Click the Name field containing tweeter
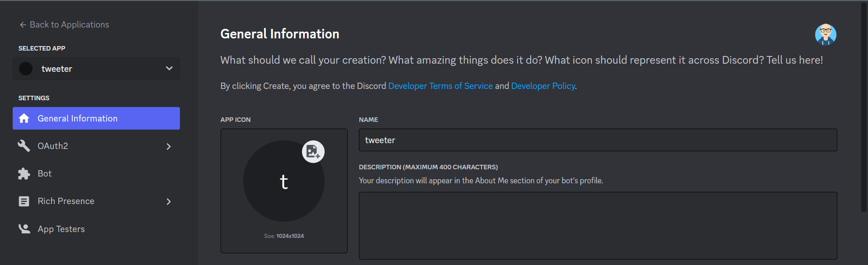This screenshot has width=868, height=265. (598, 140)
